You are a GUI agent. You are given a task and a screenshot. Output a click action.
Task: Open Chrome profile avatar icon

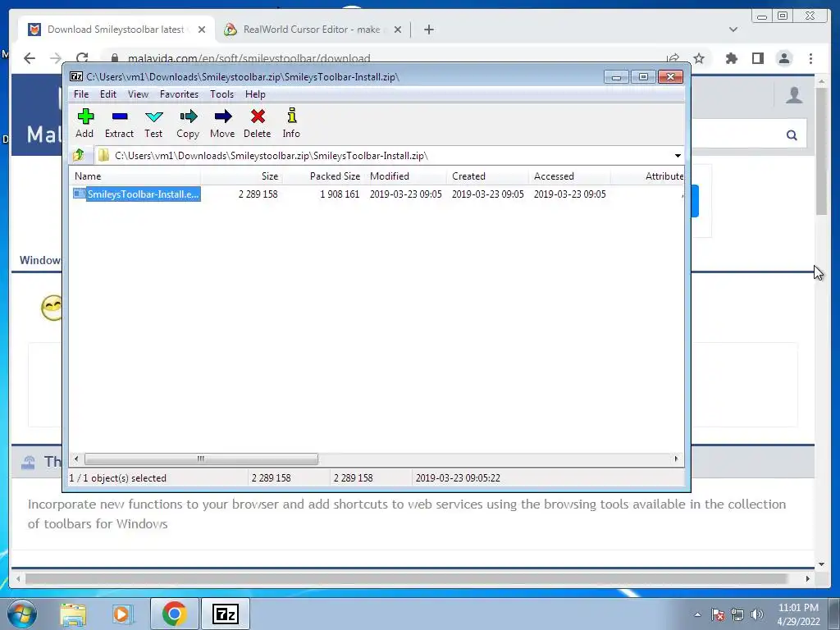pyautogui.click(x=784, y=58)
